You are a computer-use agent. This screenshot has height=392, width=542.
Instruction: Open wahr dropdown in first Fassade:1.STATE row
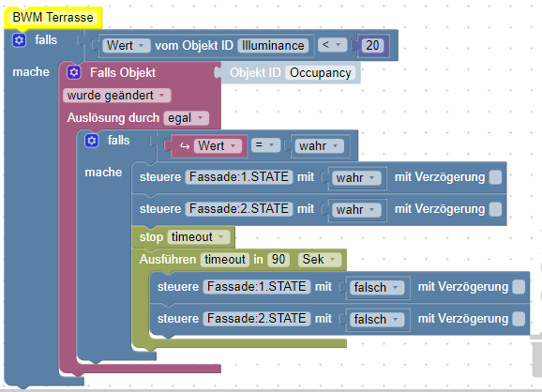tap(356, 177)
